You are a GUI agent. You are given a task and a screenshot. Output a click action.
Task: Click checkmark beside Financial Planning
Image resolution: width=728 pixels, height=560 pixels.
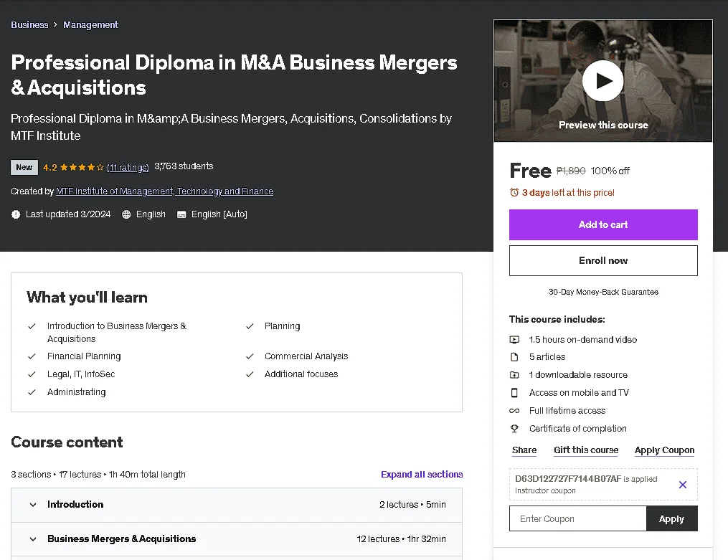coord(32,356)
